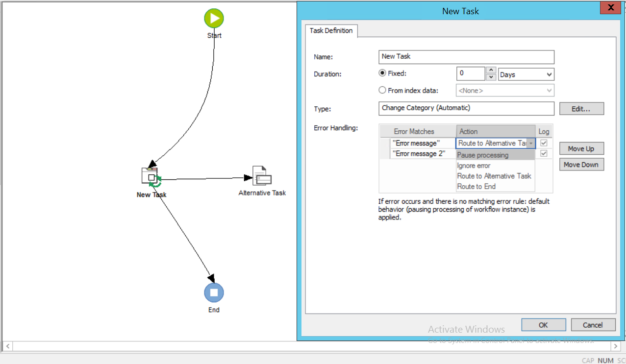Select the End node in the workflow
Screen dimensions: 626x364
point(214,292)
